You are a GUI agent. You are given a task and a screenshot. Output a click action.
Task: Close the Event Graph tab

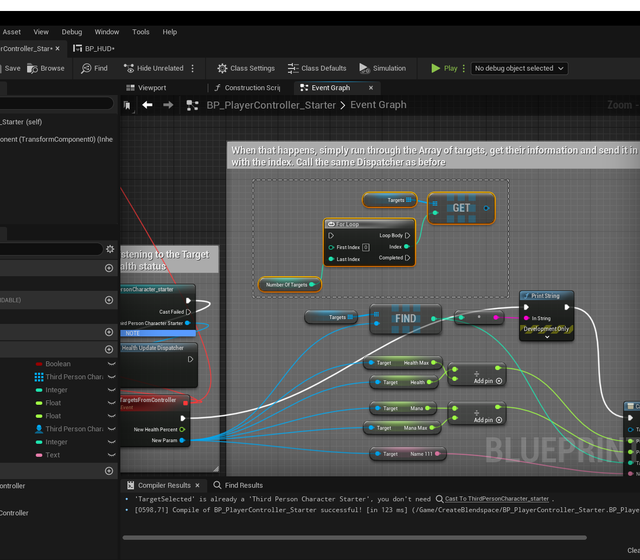point(371,88)
